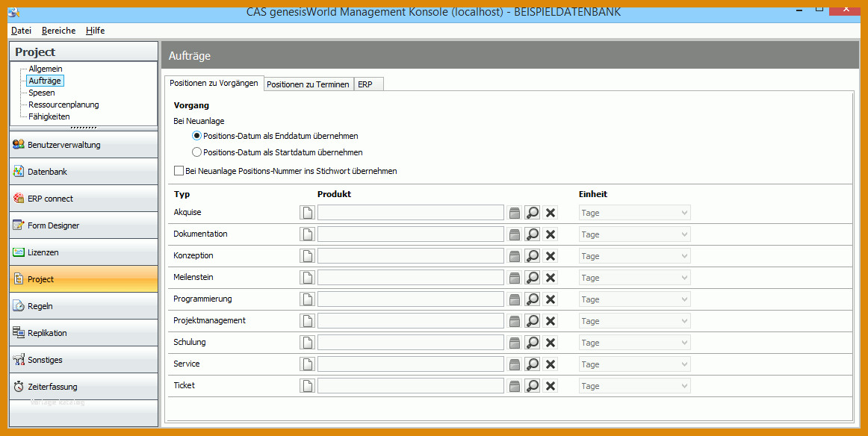Click the new document icon in Dokumentation row
868x436 pixels.
click(x=307, y=234)
